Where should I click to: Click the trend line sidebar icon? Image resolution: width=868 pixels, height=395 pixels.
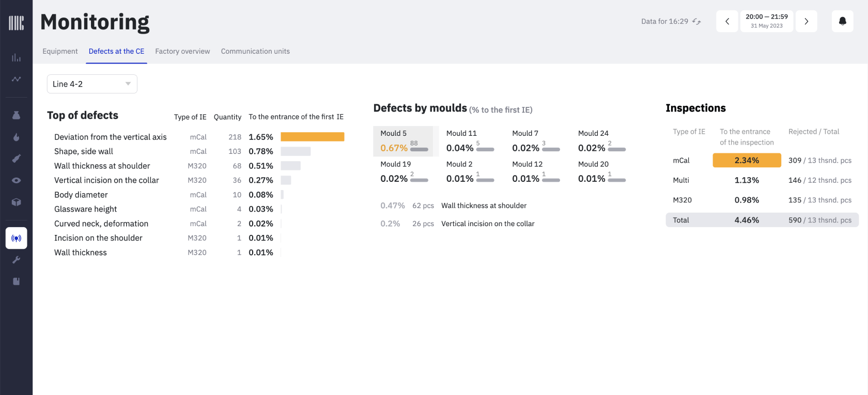pos(16,79)
